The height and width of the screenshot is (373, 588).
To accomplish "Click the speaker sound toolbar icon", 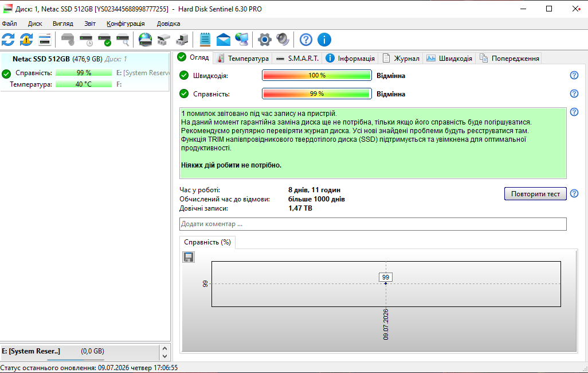I will pos(283,40).
